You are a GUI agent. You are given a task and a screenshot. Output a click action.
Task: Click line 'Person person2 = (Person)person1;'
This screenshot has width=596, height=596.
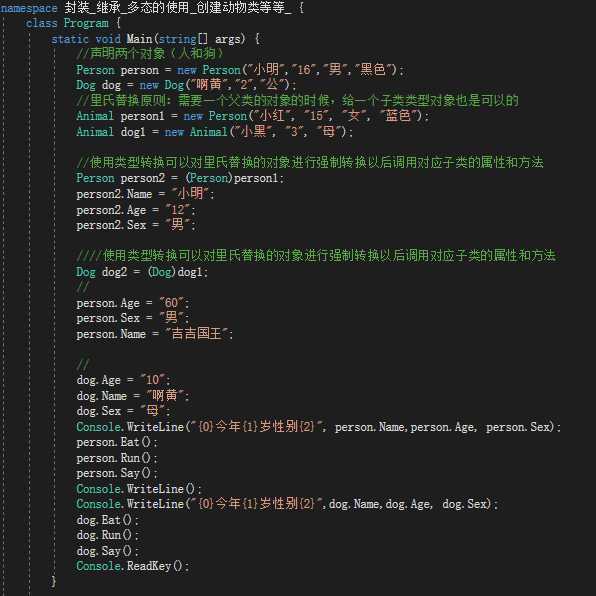[x=180, y=178]
